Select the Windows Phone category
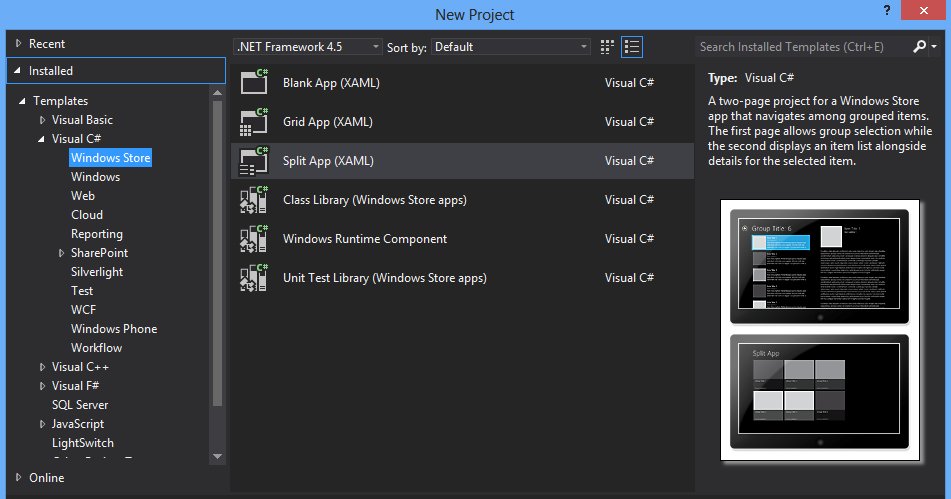The width and height of the screenshot is (951, 499). click(114, 329)
